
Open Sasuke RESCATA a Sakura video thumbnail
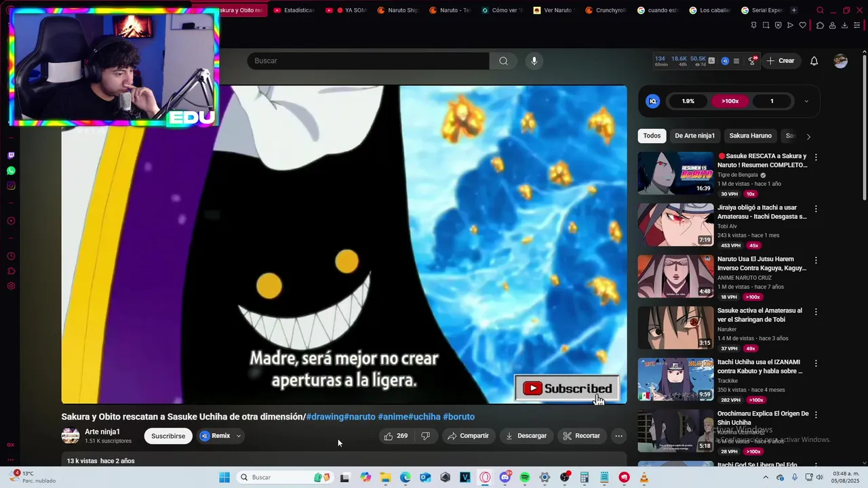pos(675,173)
